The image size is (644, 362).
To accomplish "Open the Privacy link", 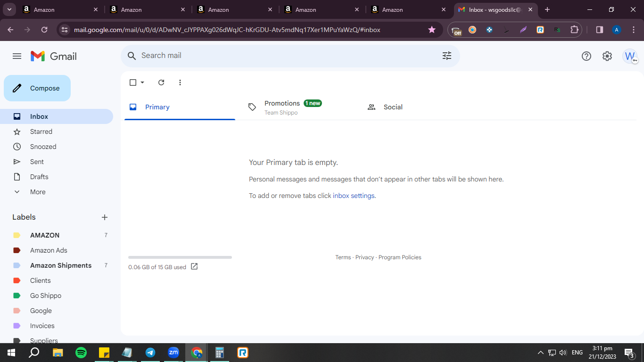I will tap(364, 257).
